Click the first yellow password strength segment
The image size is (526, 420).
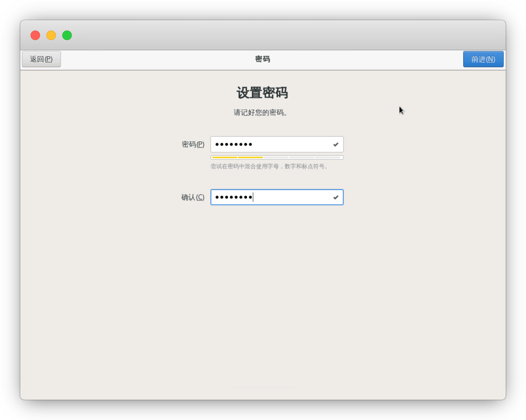click(x=225, y=157)
